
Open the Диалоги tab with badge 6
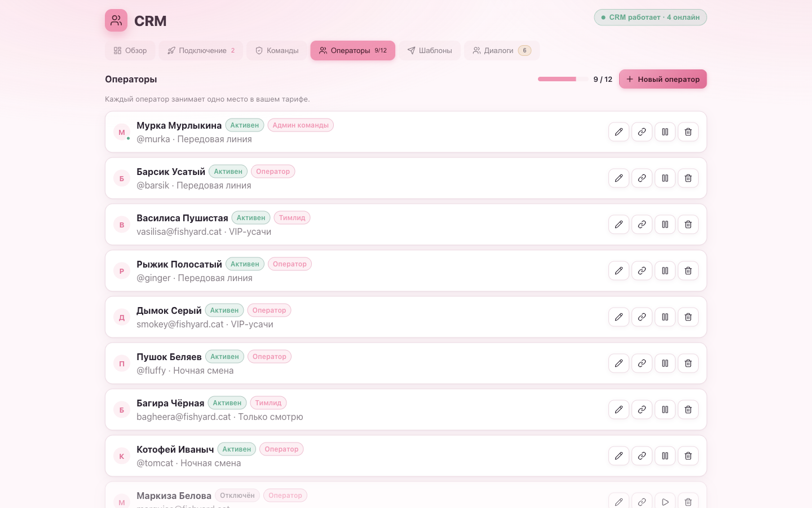[502, 51]
